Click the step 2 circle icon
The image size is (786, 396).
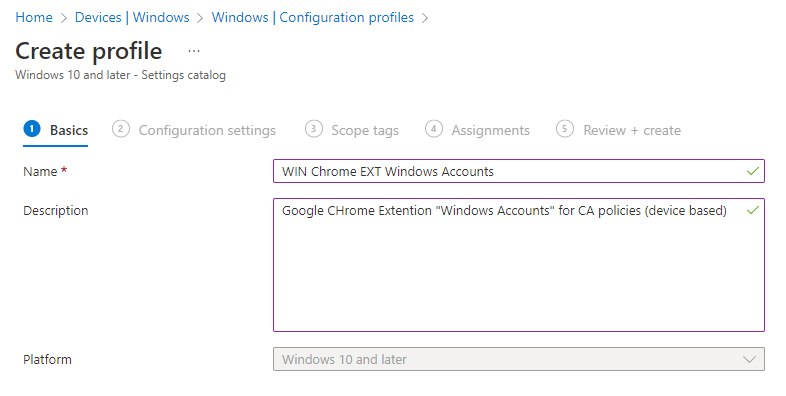coord(121,129)
